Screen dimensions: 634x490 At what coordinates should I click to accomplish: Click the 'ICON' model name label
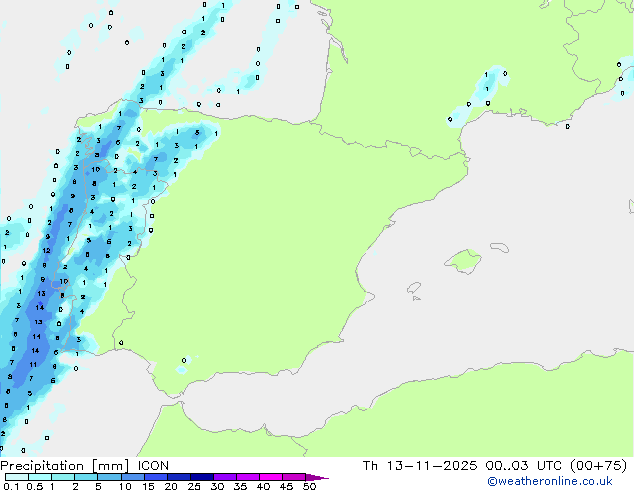pyautogui.click(x=153, y=466)
